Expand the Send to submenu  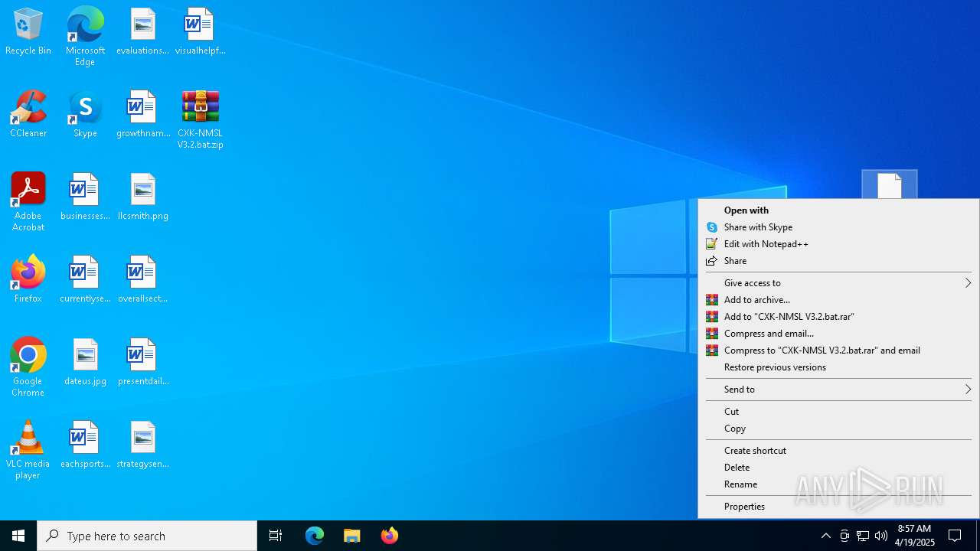pos(838,390)
